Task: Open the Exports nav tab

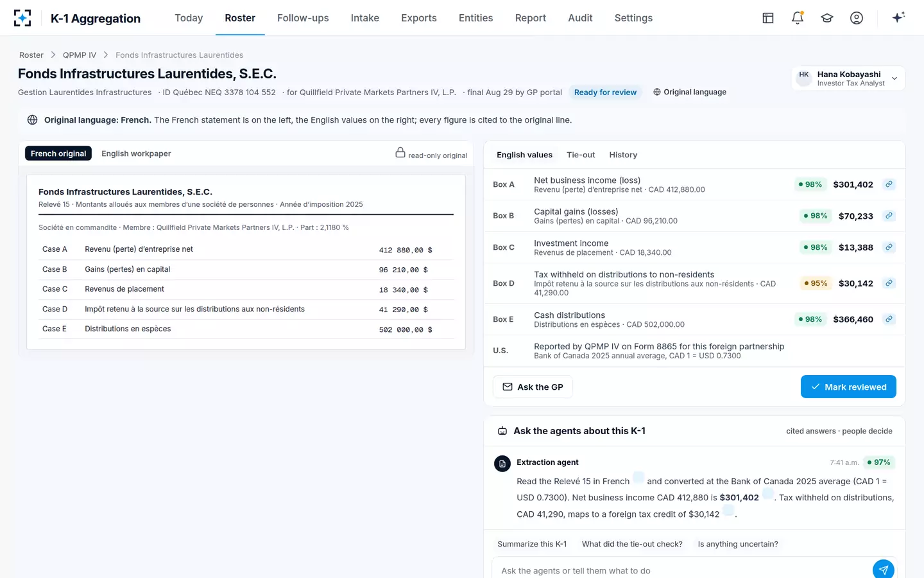Action: coord(419,18)
